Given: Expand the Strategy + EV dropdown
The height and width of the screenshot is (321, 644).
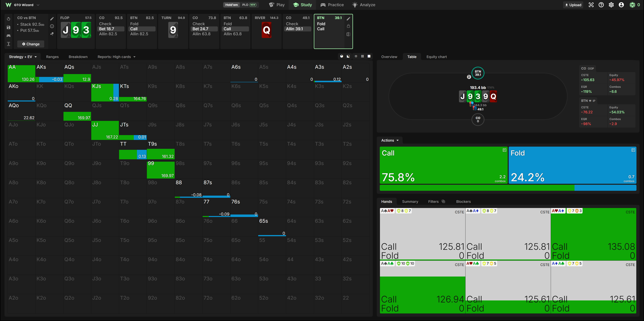Looking at the screenshot, I should 23,57.
